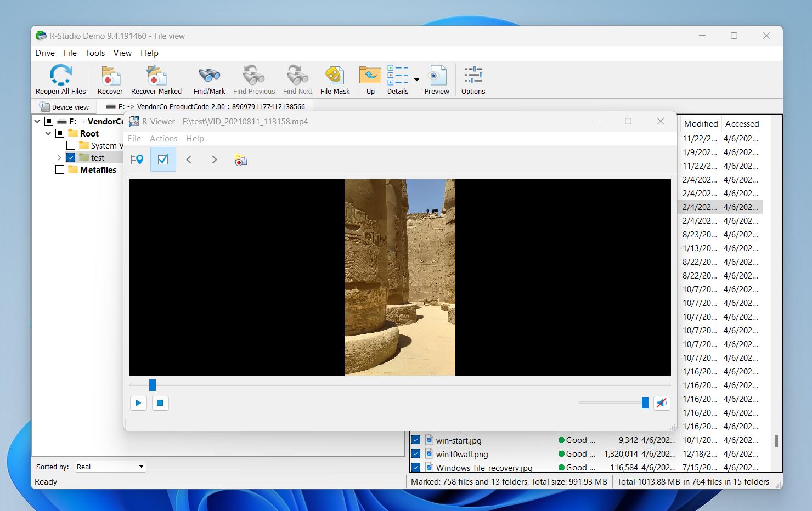Open the Tools menu
Viewport: 812px width, 511px height.
[95, 53]
